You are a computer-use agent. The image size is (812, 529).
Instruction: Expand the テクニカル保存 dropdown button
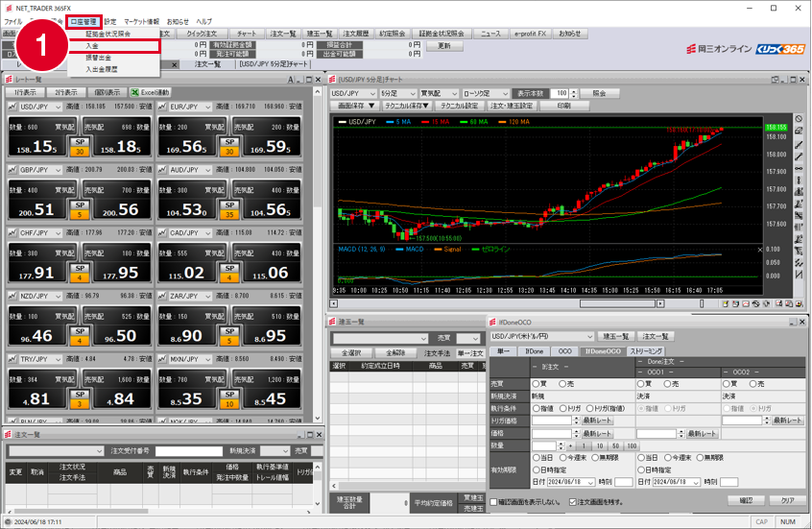(x=407, y=106)
